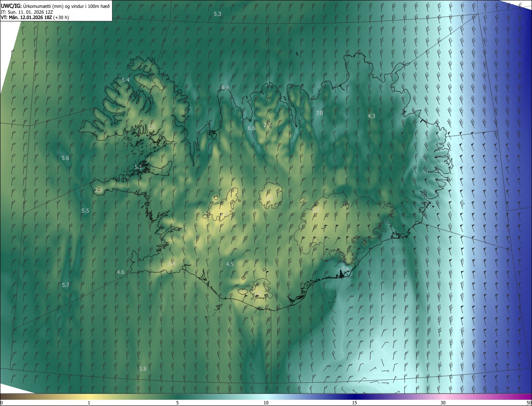Click the colorbar tick labeled 50

pos(529,403)
